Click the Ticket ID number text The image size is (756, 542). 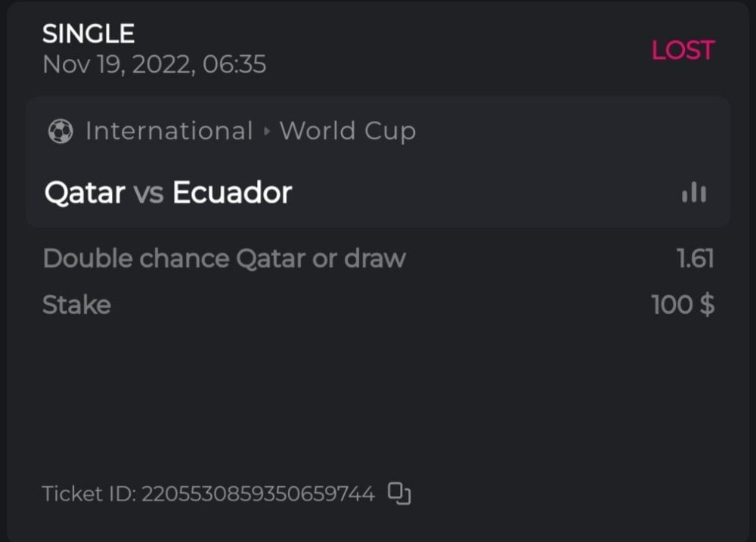pos(258,494)
